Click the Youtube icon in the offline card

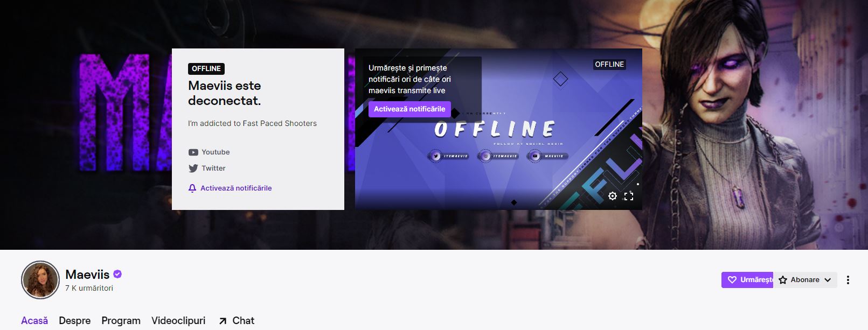193,152
